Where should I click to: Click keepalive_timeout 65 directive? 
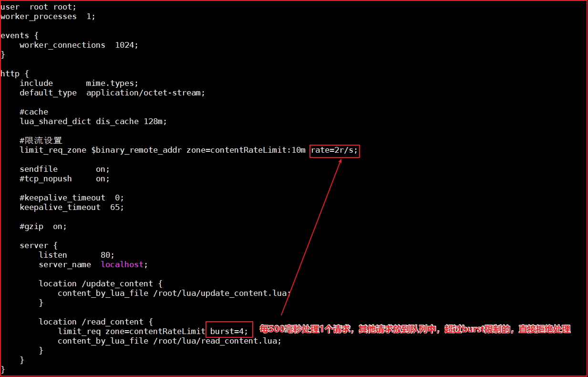(x=72, y=207)
